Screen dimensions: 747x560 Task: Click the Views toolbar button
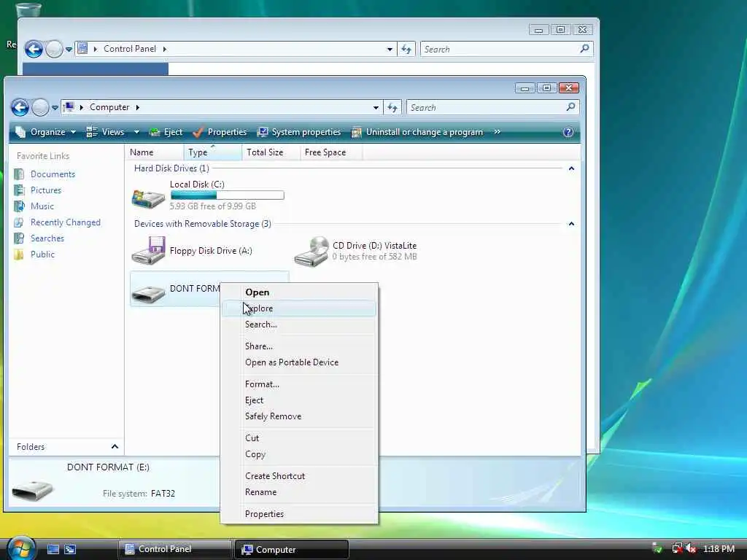pyautogui.click(x=106, y=132)
